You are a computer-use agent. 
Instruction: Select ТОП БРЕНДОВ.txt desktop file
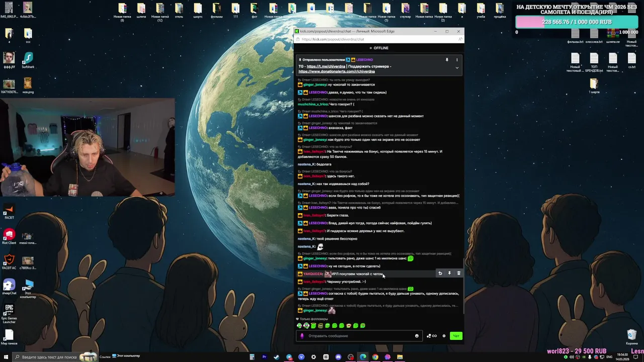point(594,62)
